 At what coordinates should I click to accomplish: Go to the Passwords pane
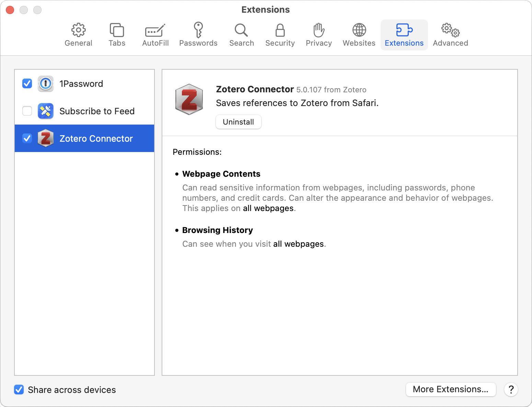(198, 35)
